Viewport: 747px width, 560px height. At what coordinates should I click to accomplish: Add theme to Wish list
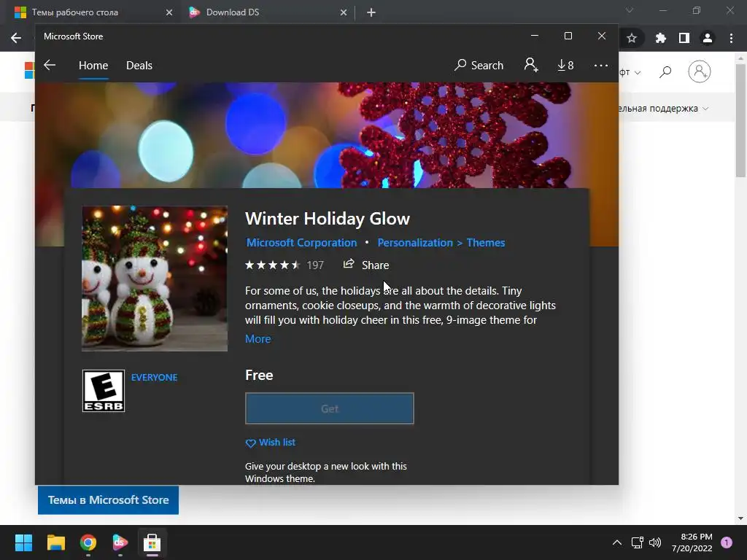point(270,443)
